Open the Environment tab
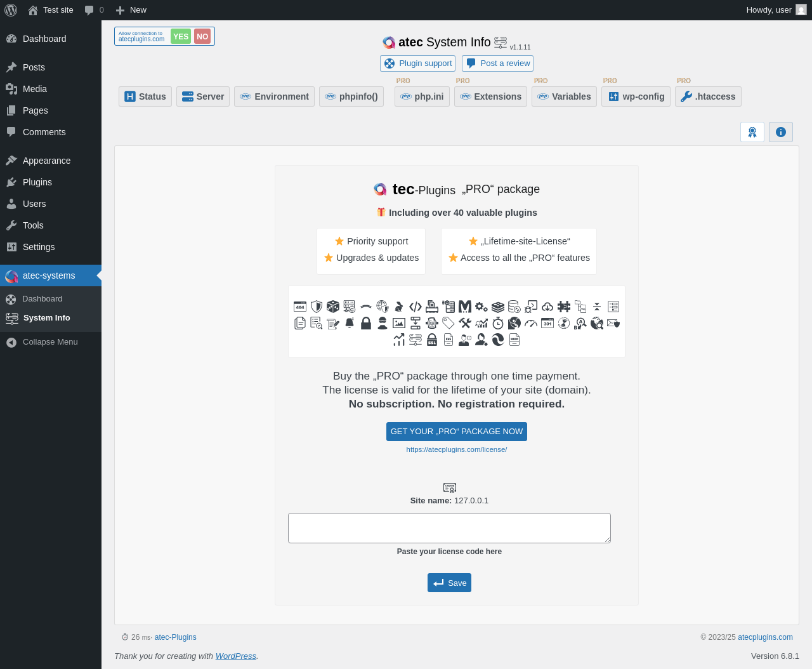812x669 pixels. [274, 96]
